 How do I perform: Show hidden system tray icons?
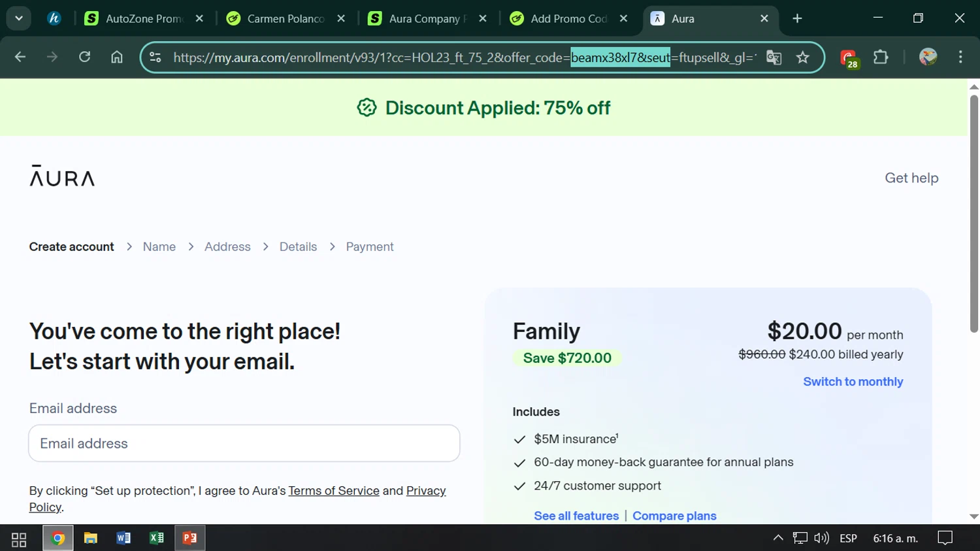(778, 539)
